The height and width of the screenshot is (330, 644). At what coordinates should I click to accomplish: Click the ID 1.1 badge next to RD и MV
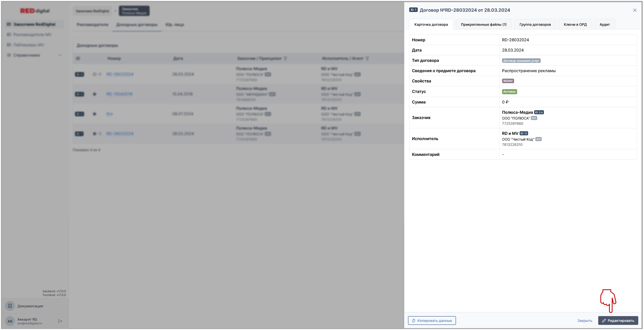click(524, 133)
